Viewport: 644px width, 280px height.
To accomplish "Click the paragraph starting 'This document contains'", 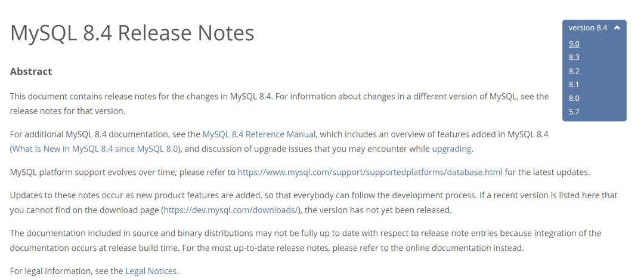I will pyautogui.click(x=279, y=104).
